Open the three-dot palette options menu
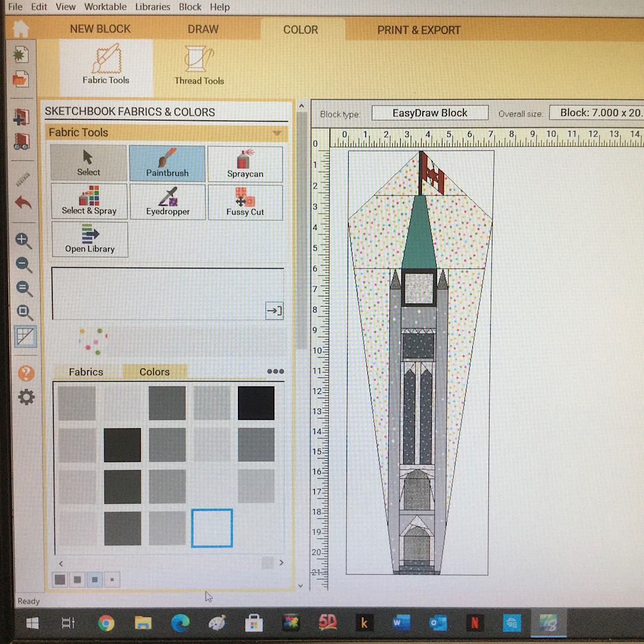 [x=275, y=371]
